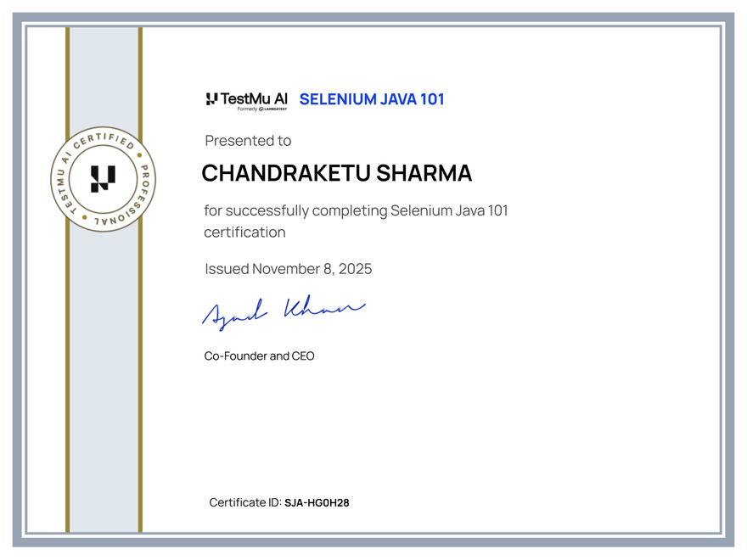Click the TestMu AI Certified Professional seal
Viewport: 747px width, 560px height.
pyautogui.click(x=104, y=180)
